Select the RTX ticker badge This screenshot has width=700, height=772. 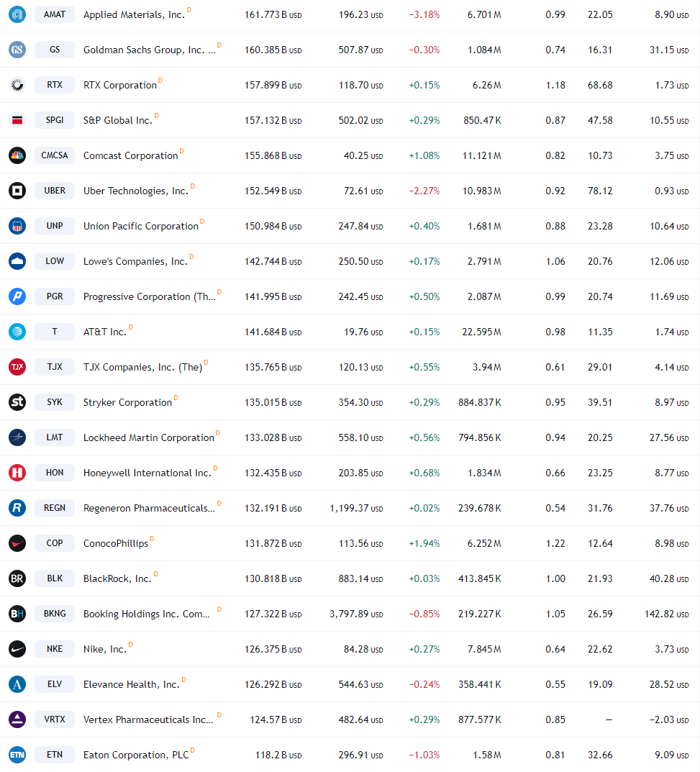pos(55,85)
